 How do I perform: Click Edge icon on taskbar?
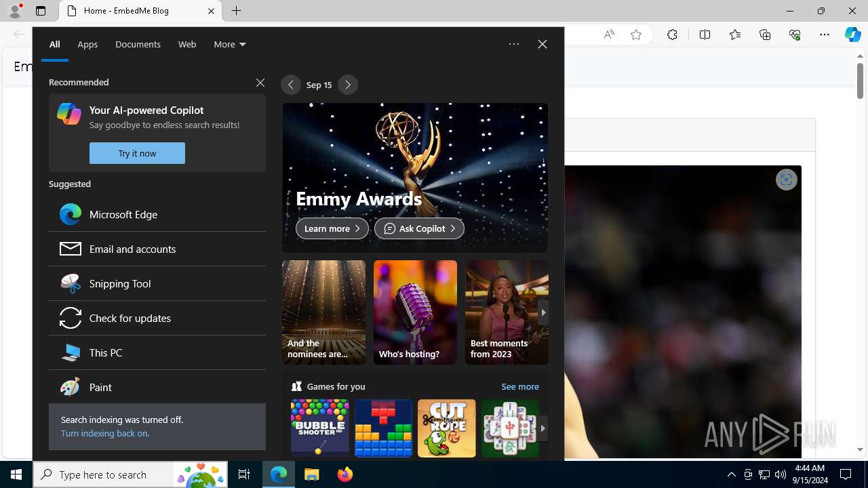click(279, 474)
